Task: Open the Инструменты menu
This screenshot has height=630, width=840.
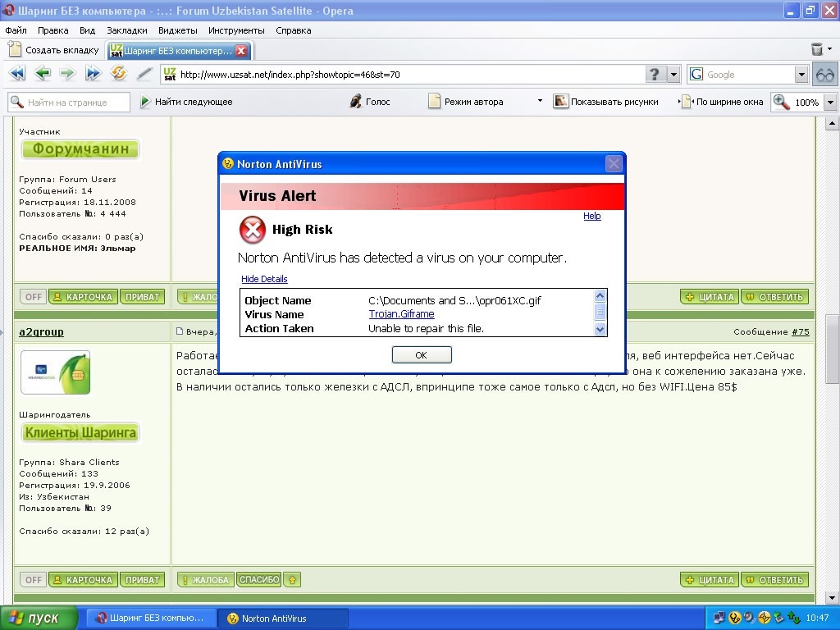Action: coord(235,30)
